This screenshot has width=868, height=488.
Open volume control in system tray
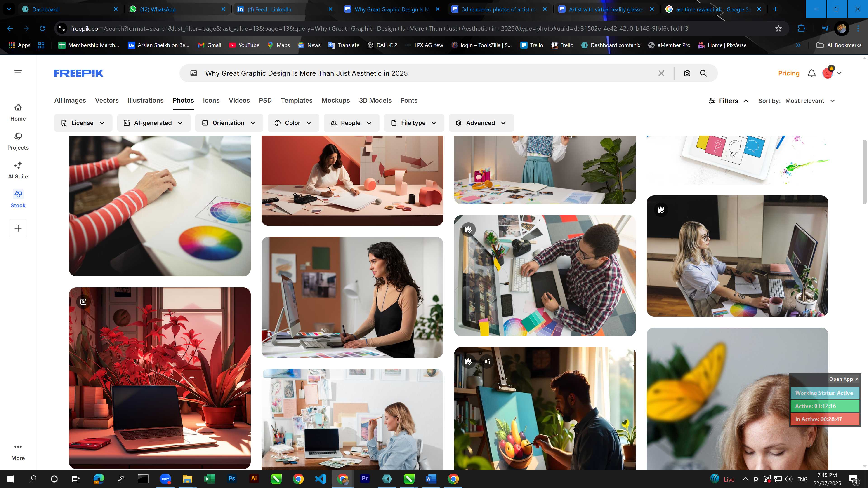pyautogui.click(x=788, y=479)
